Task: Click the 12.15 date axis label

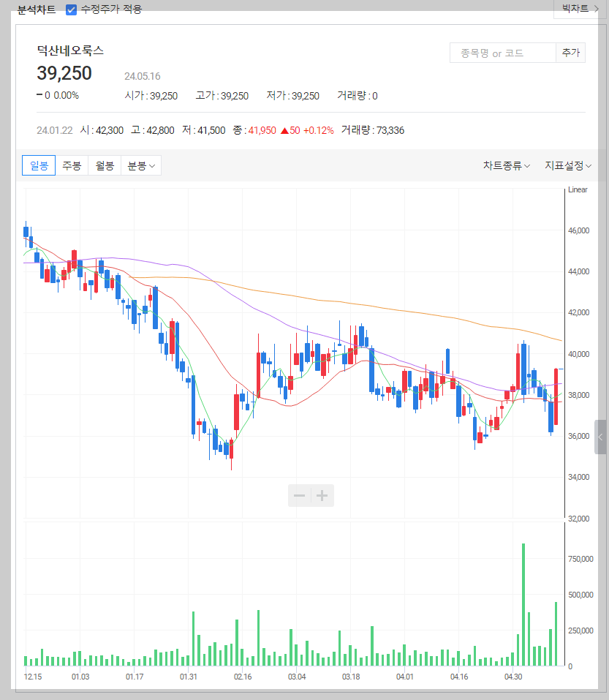Action: [x=33, y=677]
